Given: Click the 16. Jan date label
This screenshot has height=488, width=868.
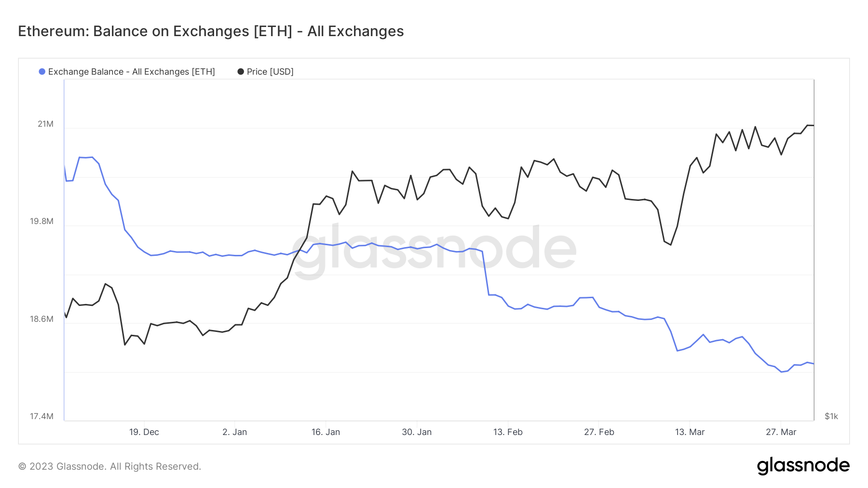Looking at the screenshot, I should coord(326,432).
